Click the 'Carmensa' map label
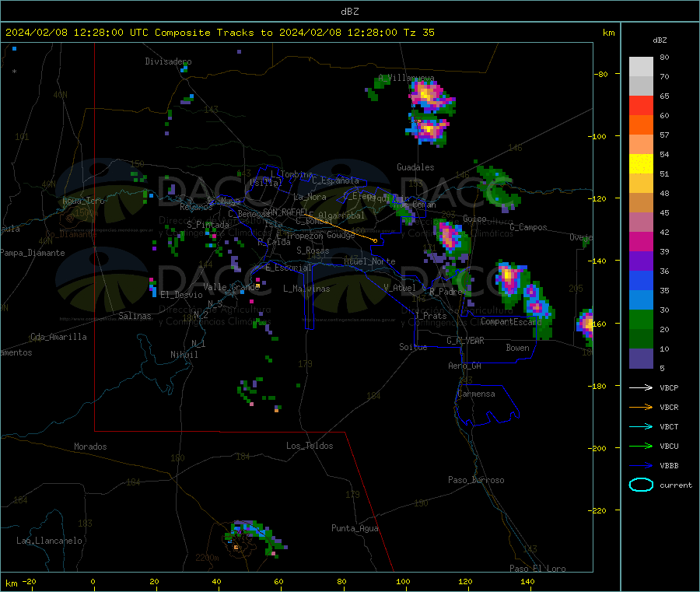Viewport: 700px width, 592px height. click(x=476, y=394)
